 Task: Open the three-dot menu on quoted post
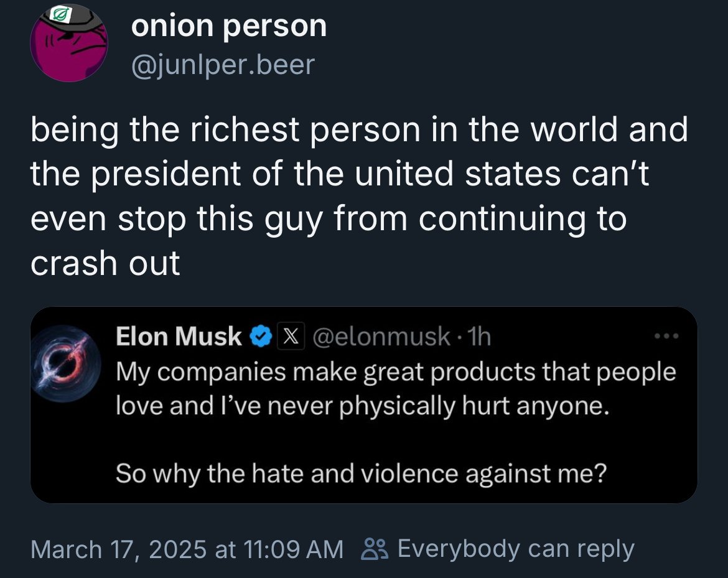tap(668, 336)
